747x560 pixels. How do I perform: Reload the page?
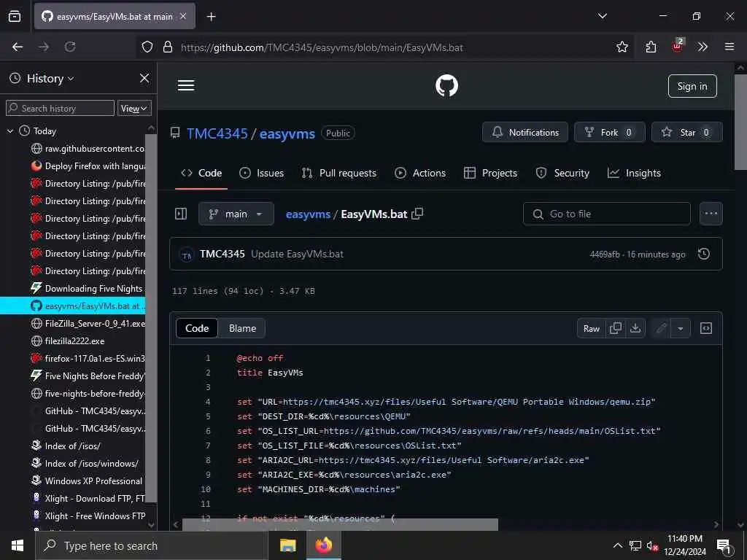click(70, 47)
